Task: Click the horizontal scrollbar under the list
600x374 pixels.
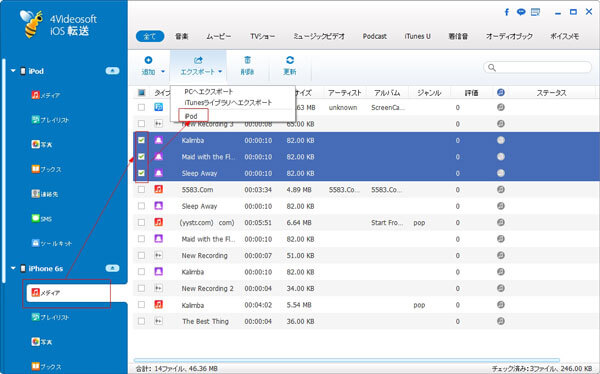Action: coord(346,360)
